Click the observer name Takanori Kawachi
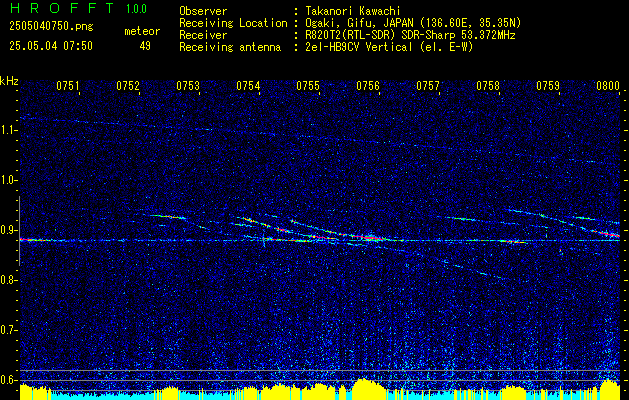This screenshot has width=629, height=400. 352,11
